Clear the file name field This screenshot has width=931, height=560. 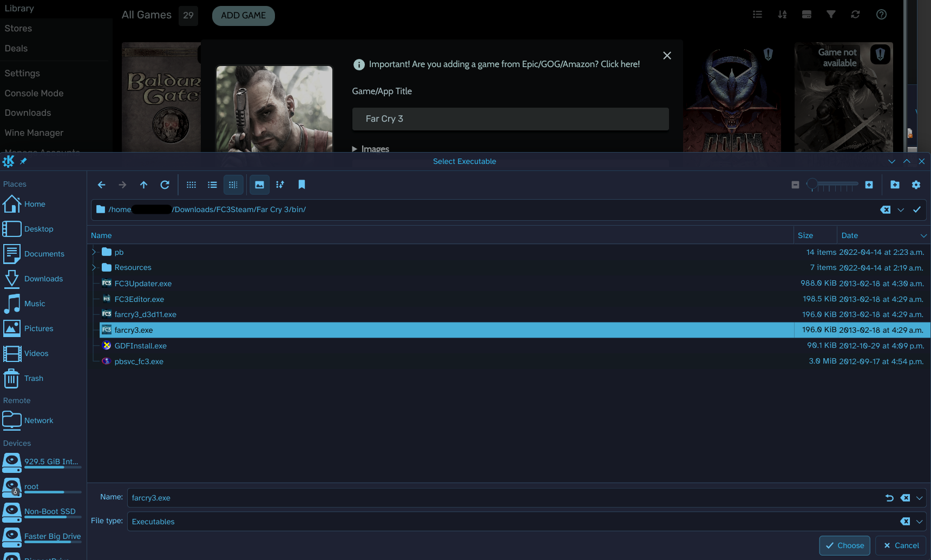click(905, 498)
